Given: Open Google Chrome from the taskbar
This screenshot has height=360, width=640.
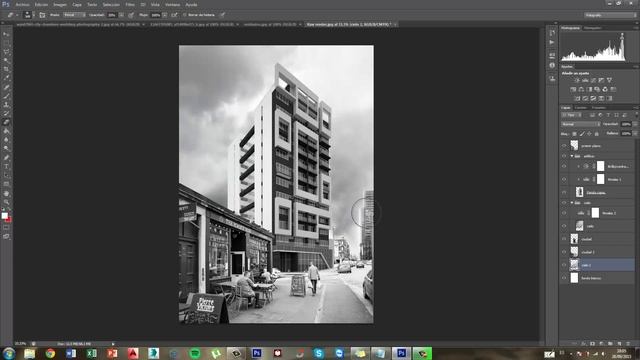Looking at the screenshot, I should (50, 353).
